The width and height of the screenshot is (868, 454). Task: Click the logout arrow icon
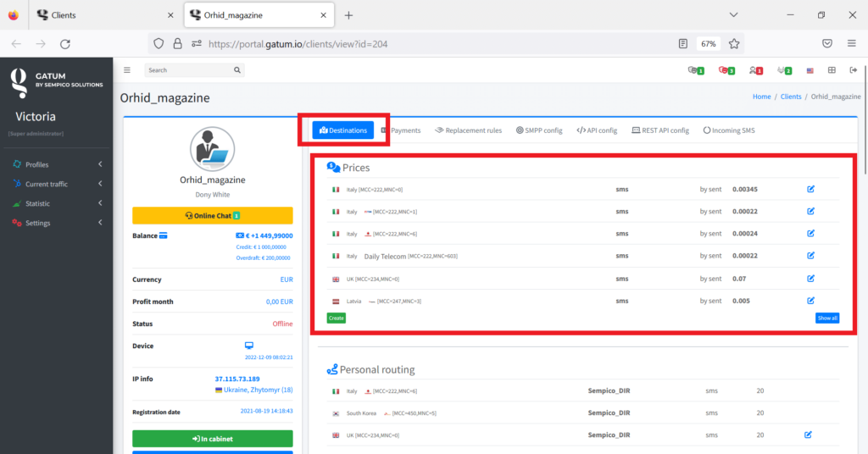point(853,70)
